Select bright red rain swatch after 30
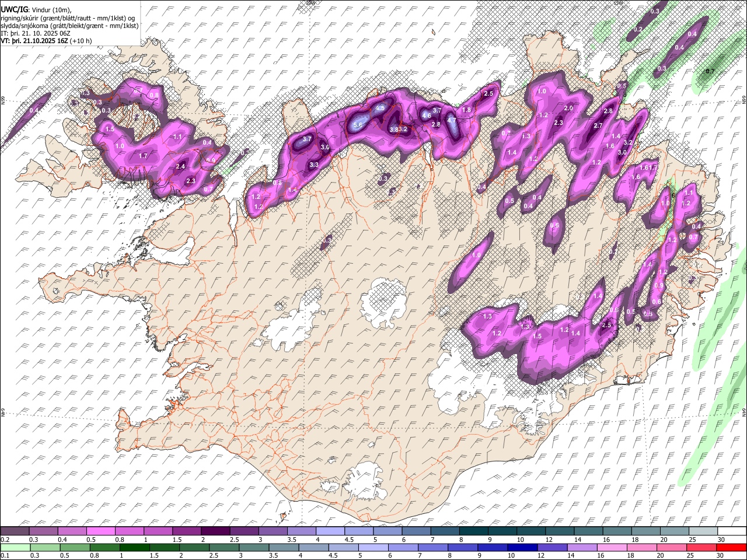This screenshot has height=560, width=747. click(732, 547)
